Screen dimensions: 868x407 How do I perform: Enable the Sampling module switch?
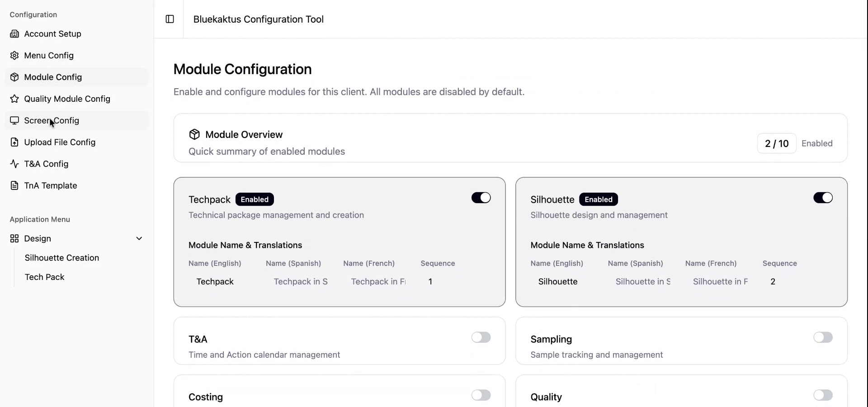click(x=822, y=337)
